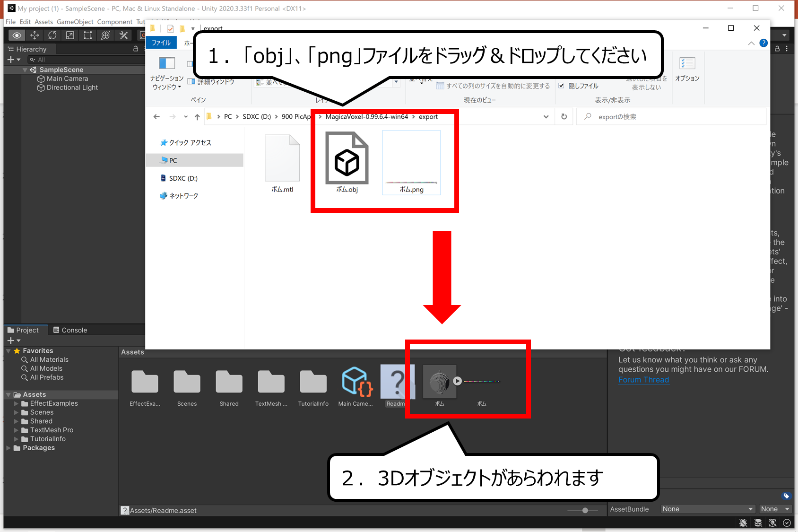Select the Hand view tool in Unity toolbar
Viewport: 798px width, 532px height.
[x=17, y=35]
